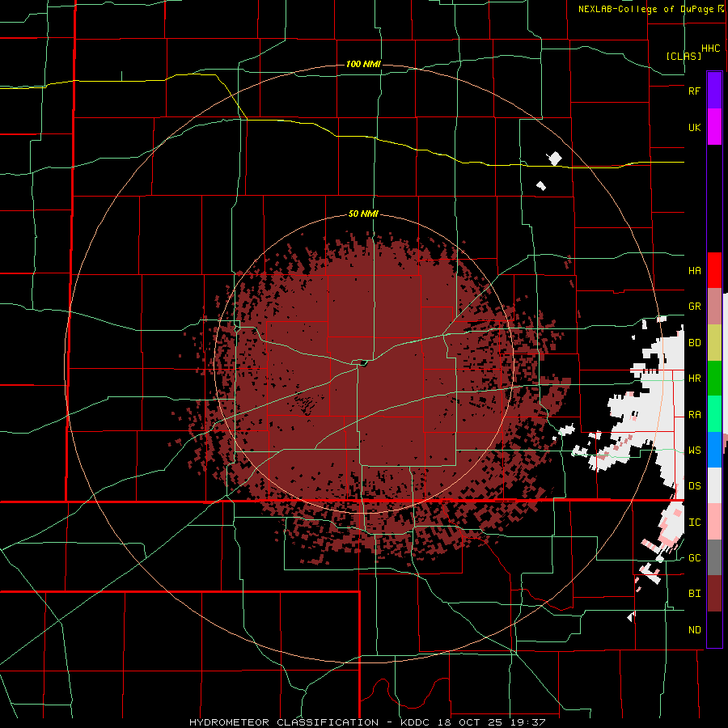Click the gray GC legend color swatch
This screenshot has height=728, width=728.
(714, 557)
